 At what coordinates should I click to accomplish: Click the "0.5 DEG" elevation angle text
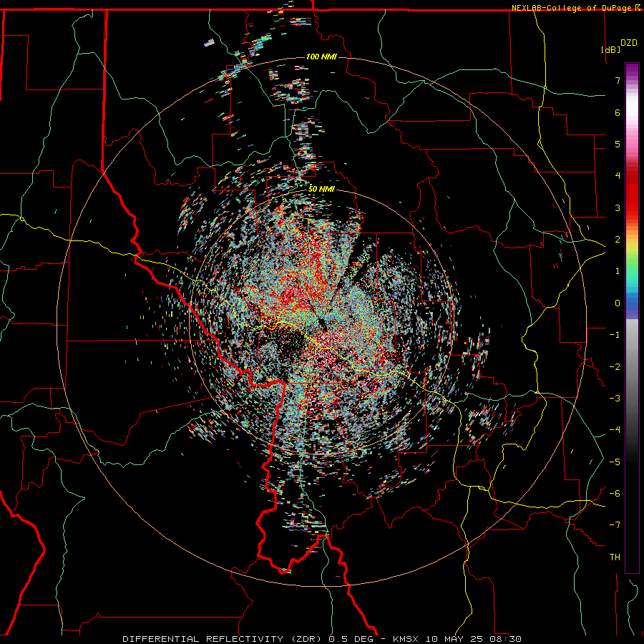click(351, 639)
